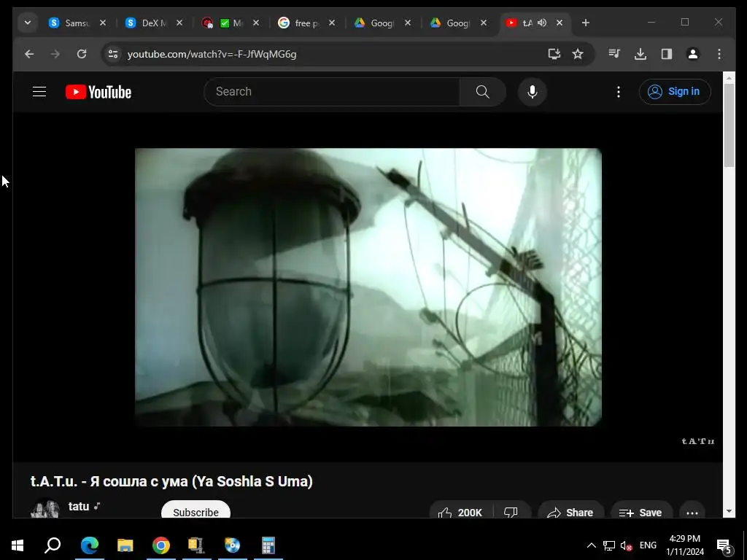Save the video to playlist
This screenshot has height=560, width=747.
pos(640,511)
